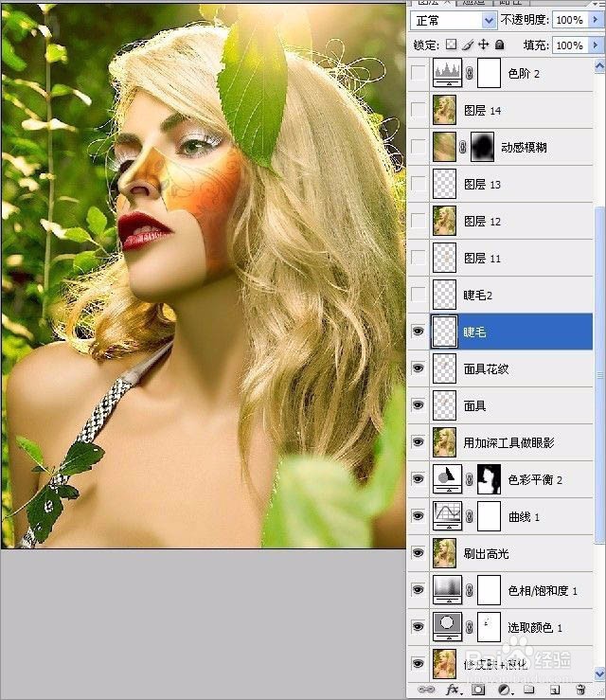Delete layer with trash icon

click(580, 690)
